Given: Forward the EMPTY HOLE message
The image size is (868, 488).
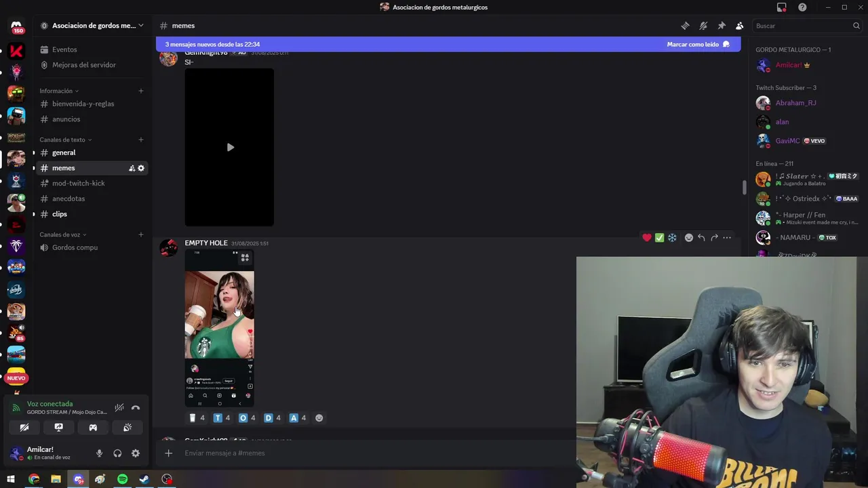Looking at the screenshot, I should coord(714,238).
